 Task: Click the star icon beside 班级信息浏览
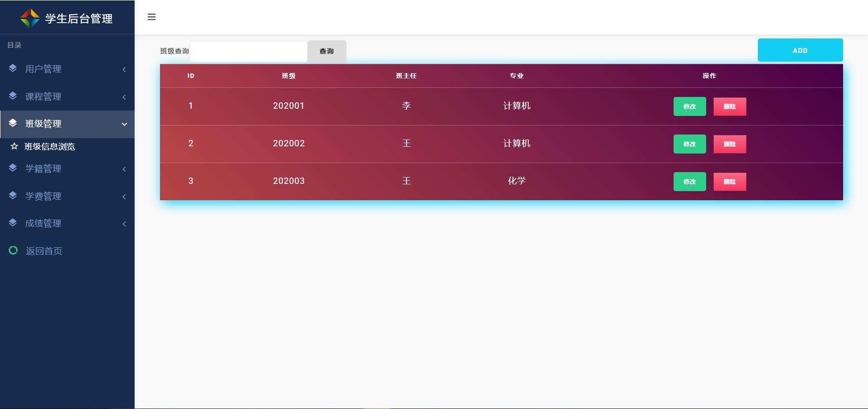14,146
